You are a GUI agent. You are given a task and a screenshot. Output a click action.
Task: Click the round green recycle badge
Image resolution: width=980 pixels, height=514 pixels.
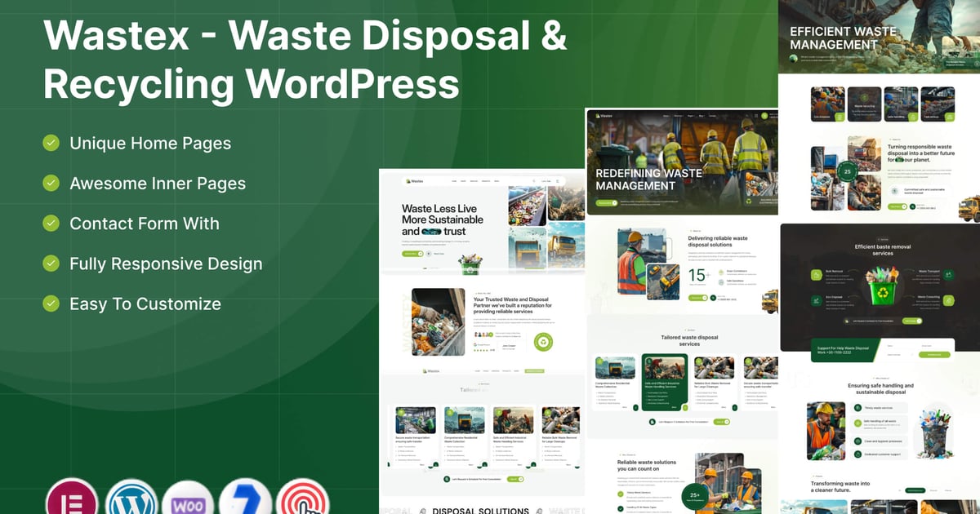543,343
